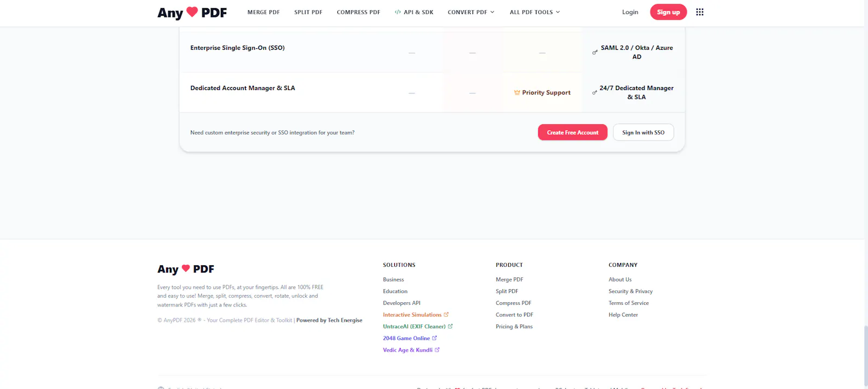868x389 pixels.
Task: Click the PRODUCT footer heading
Action: click(509, 265)
